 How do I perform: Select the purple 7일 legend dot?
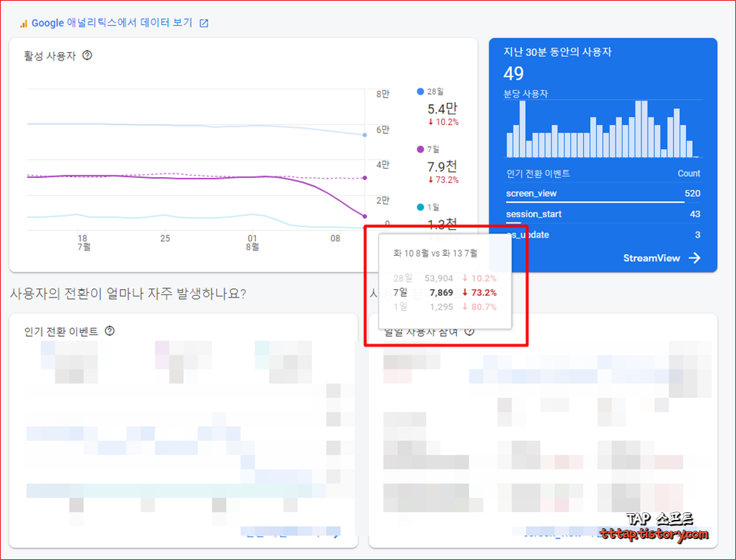click(x=420, y=149)
